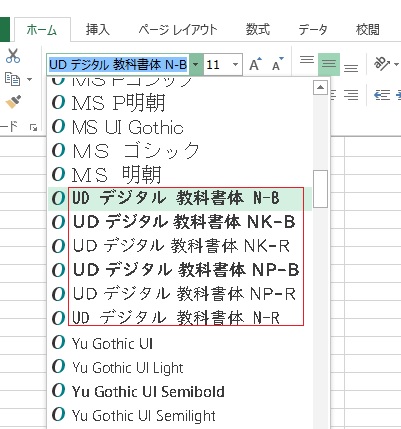Choose the ＭＳ 明朝 font
The width and height of the screenshot is (401, 429).
[x=180, y=175]
